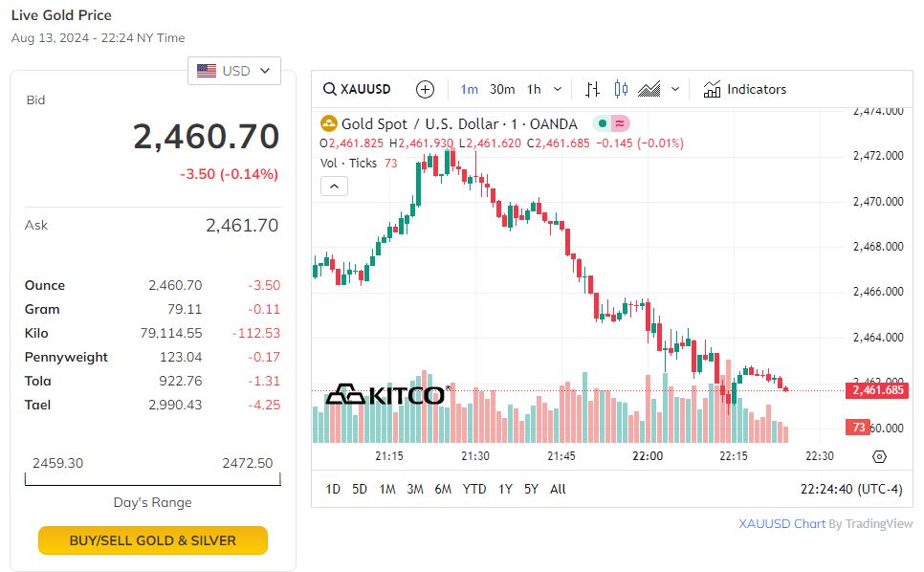Viewport: 924px width, 572px height.
Task: Collapse the chart legend with chevron
Action: point(333,186)
